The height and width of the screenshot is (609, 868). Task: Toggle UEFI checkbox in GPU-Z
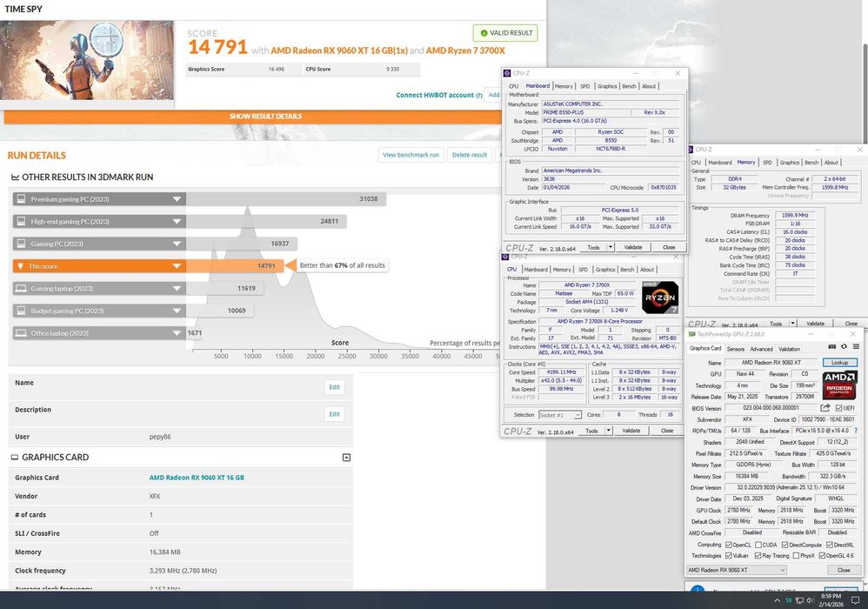point(839,408)
